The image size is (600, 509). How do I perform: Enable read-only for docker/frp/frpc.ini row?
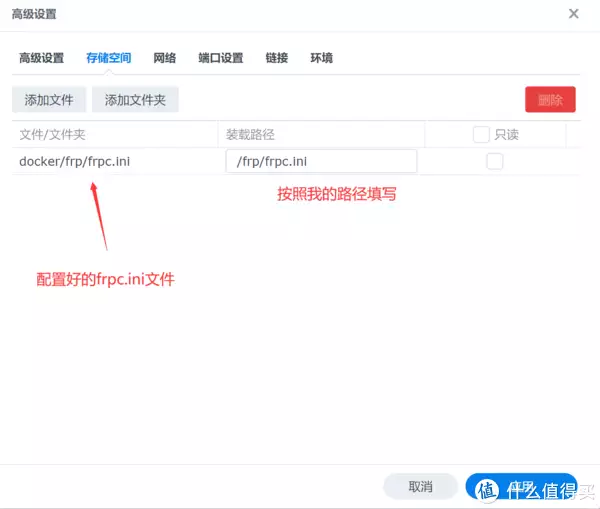point(494,161)
